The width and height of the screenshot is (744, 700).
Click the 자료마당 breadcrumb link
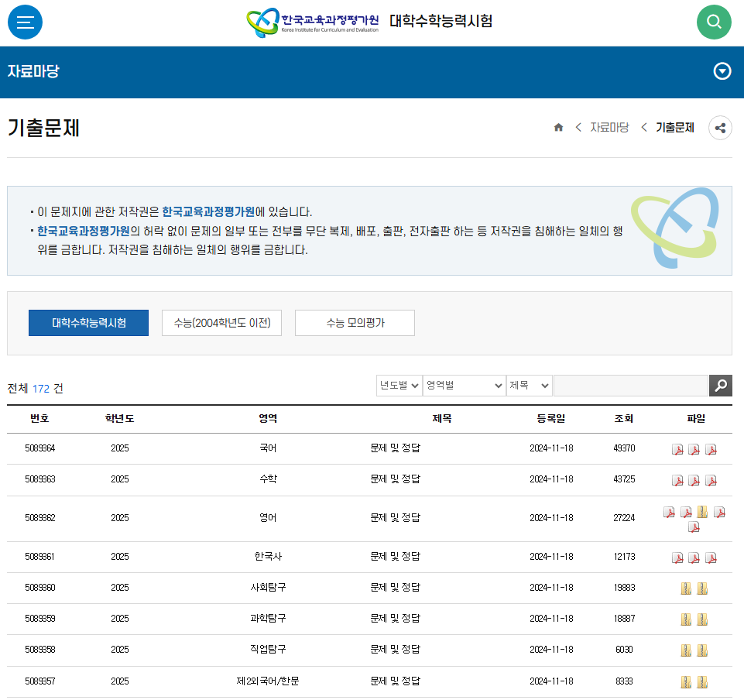(x=608, y=127)
